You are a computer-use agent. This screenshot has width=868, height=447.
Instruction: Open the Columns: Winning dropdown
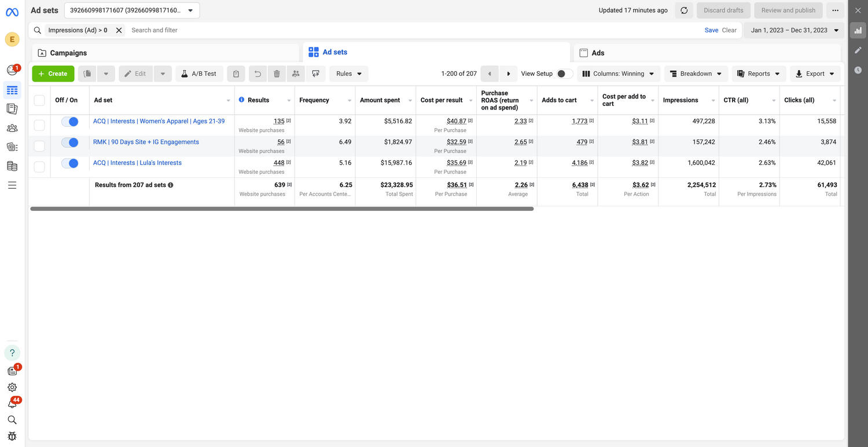pyautogui.click(x=618, y=74)
